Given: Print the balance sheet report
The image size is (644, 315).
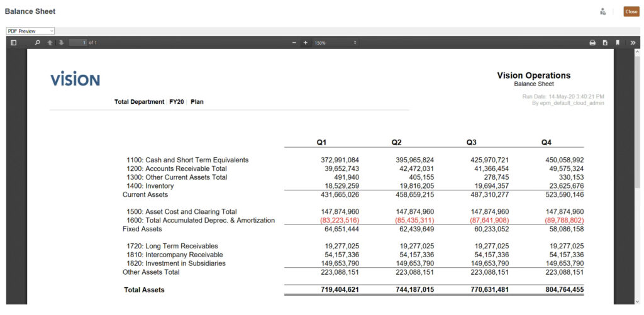Looking at the screenshot, I should [x=592, y=43].
